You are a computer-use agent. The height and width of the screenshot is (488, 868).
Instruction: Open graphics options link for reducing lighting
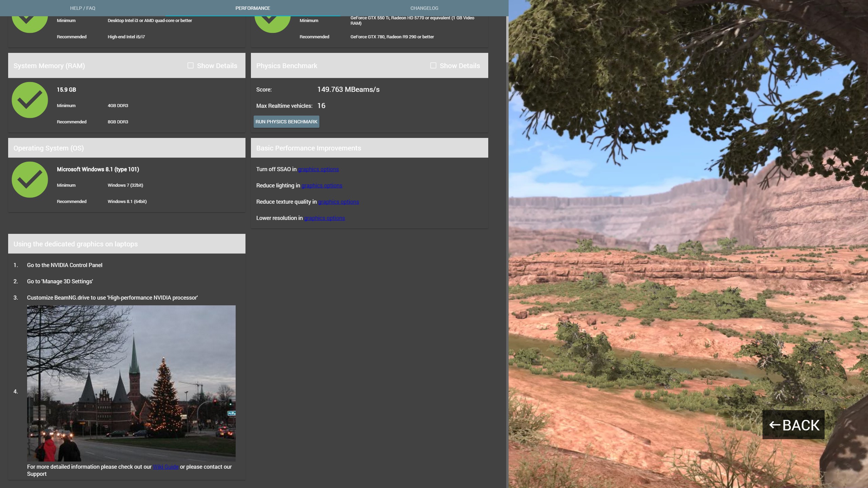[x=321, y=185]
